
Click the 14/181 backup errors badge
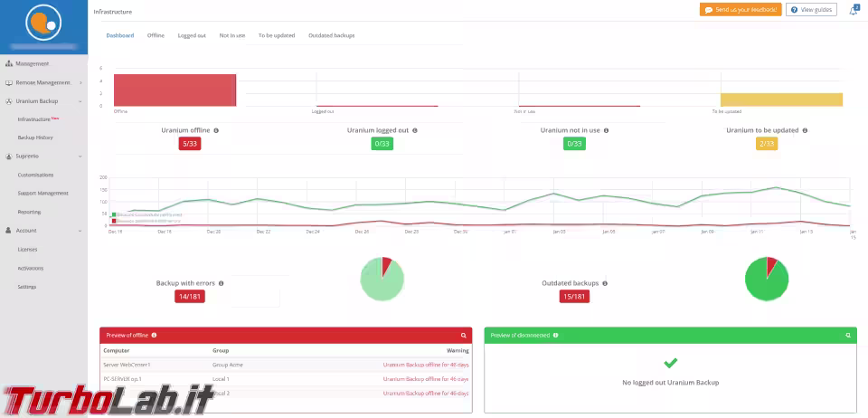click(189, 296)
